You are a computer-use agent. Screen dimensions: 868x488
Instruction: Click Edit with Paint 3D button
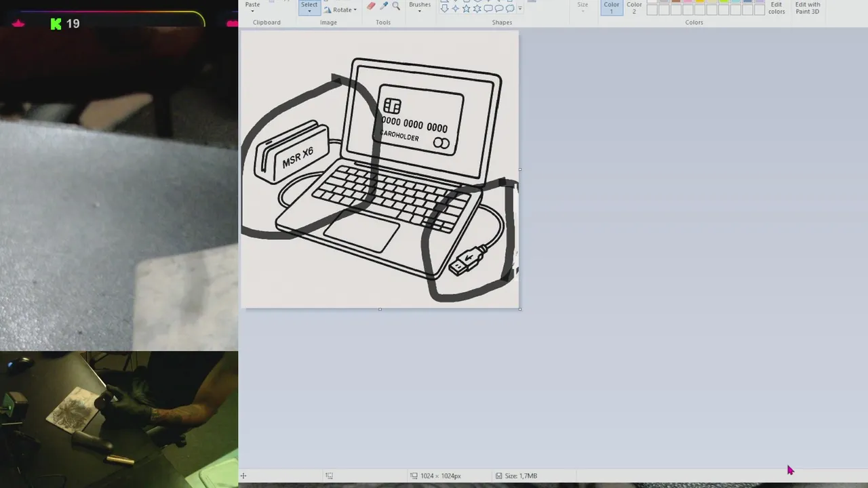coord(808,7)
